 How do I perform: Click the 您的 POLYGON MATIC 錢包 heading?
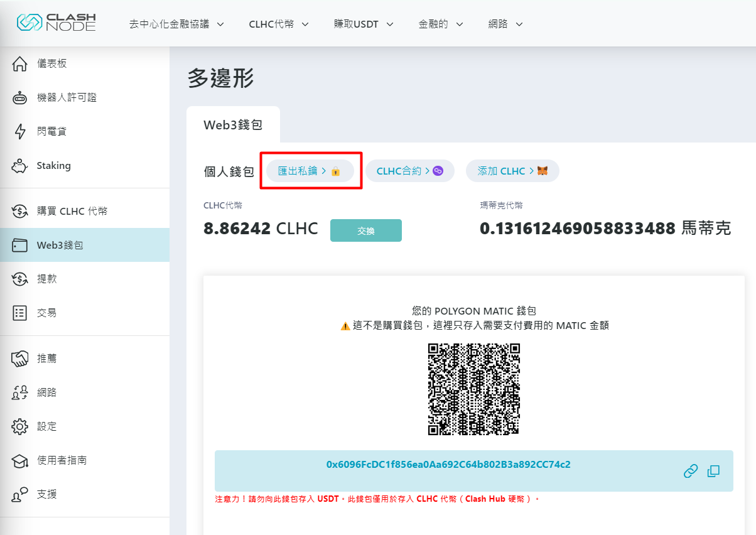(x=474, y=311)
